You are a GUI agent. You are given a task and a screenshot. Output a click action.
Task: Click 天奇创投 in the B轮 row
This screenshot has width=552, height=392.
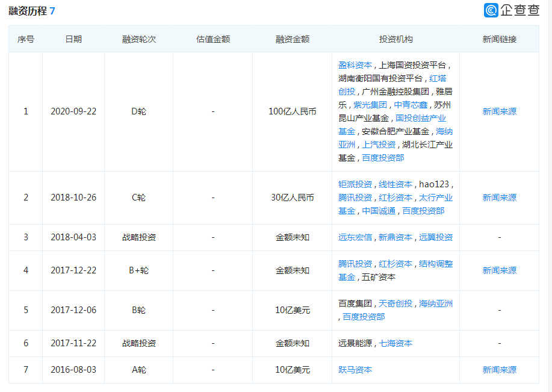click(395, 303)
